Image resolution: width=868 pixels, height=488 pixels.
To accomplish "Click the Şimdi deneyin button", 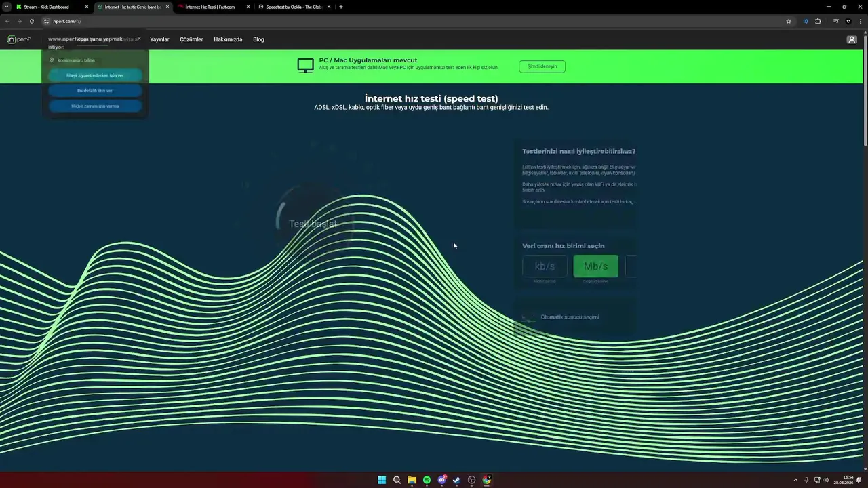I will [542, 66].
